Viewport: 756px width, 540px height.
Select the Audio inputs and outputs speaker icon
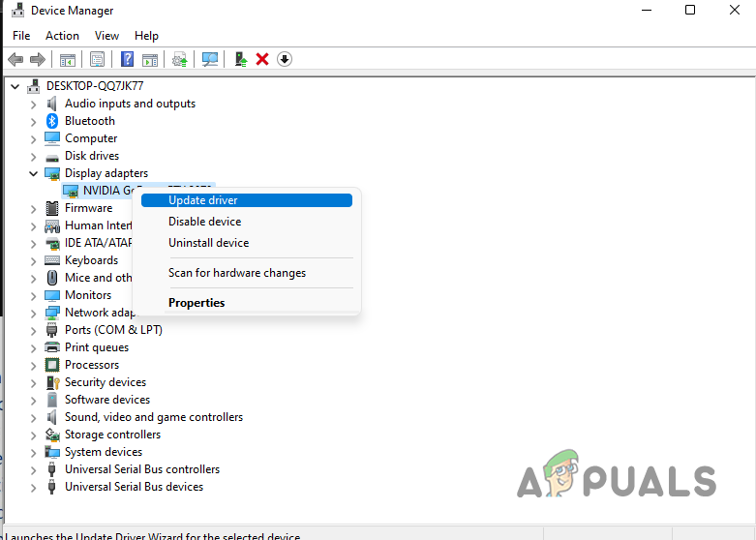click(x=52, y=104)
